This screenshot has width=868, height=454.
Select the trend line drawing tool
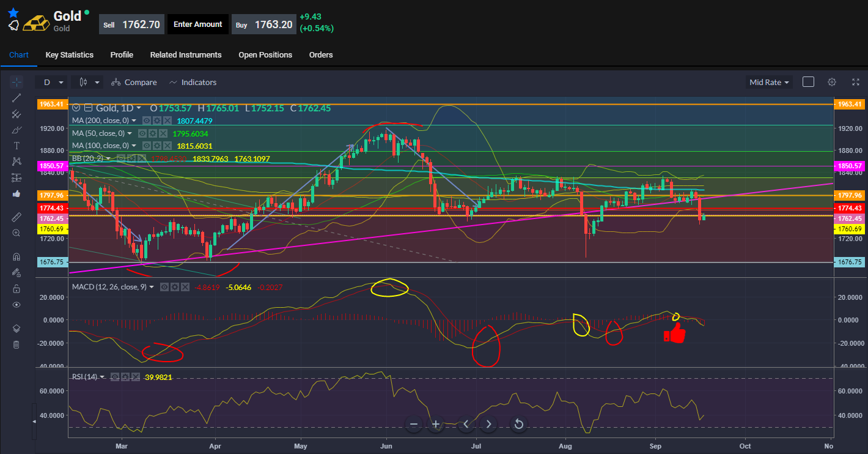click(17, 98)
